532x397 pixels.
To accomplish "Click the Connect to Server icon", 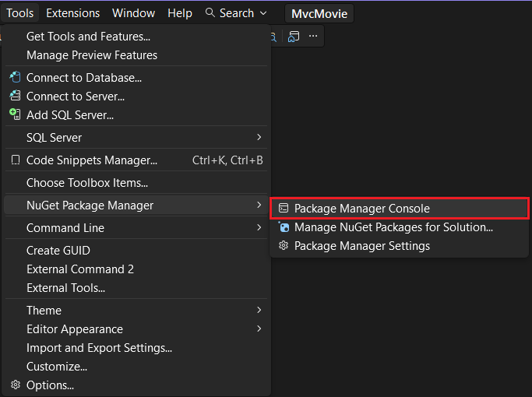I will point(15,96).
